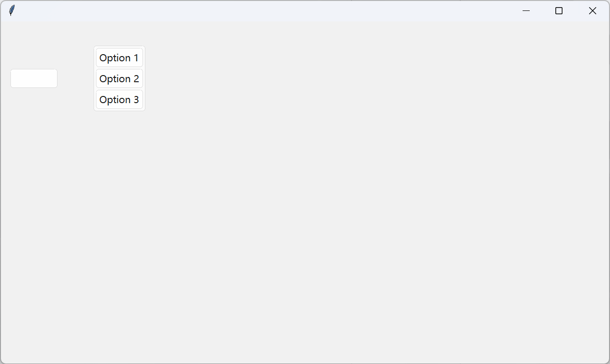
Task: Click the Tk feather icon in title bar
Action: 12,10
